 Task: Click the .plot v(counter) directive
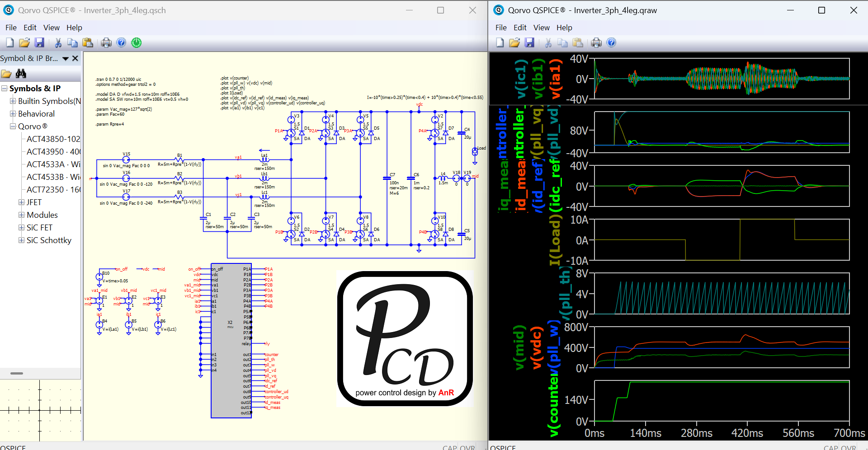tap(234, 78)
